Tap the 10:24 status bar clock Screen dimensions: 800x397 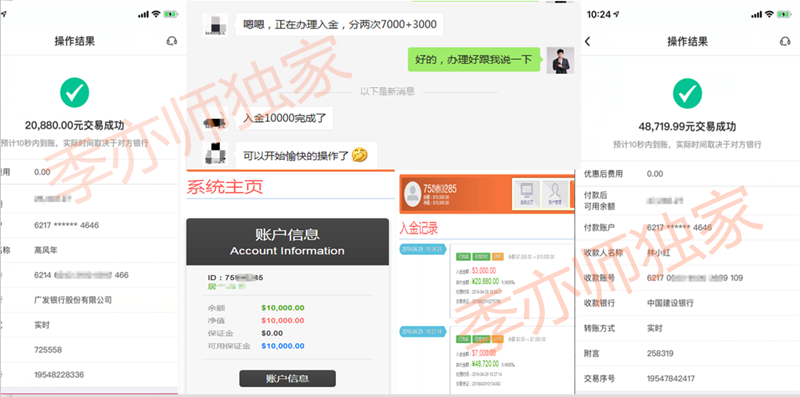pyautogui.click(x=598, y=14)
